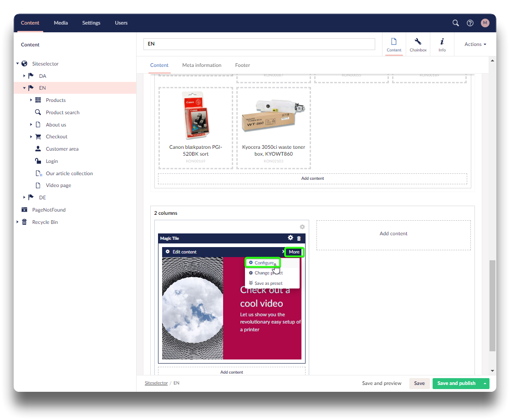
Task: Open the Info content app
Action: 442,44
